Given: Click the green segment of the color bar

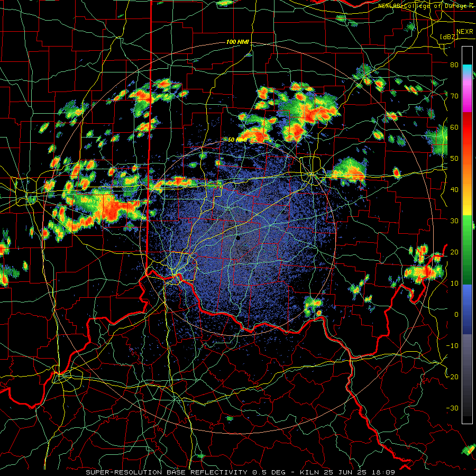Looking at the screenshot, I should [x=467, y=250].
